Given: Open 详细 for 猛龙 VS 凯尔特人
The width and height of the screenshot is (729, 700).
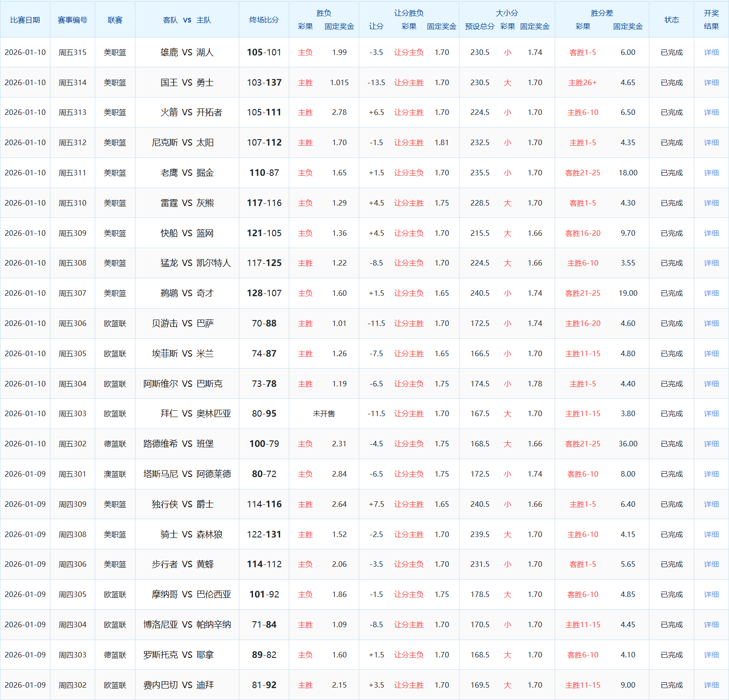Looking at the screenshot, I should click(x=711, y=263).
